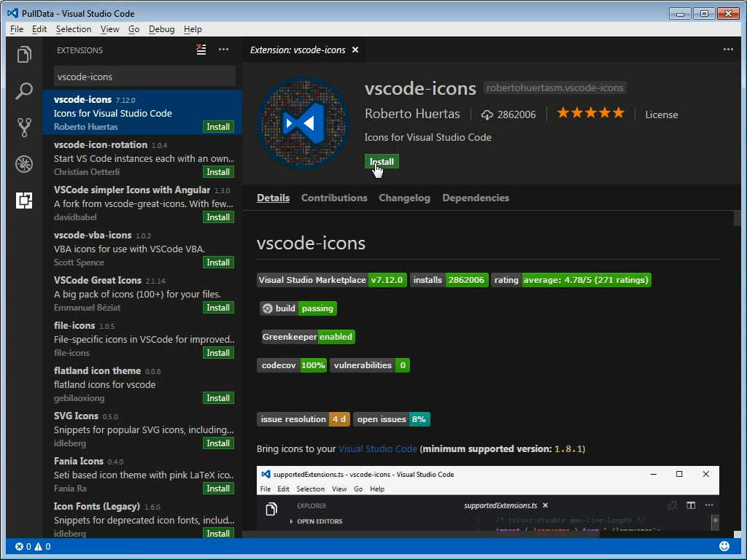Select VSCode Great Icons in results
The height and width of the screenshot is (560, 747).
tap(142, 293)
